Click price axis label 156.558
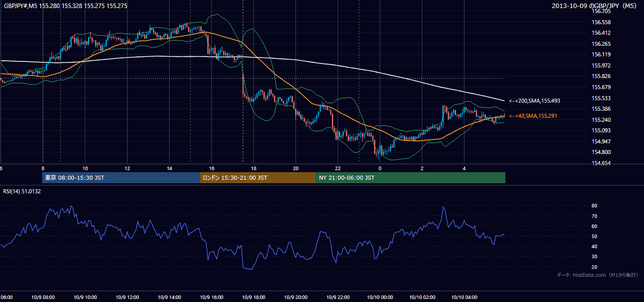Screen dimensions: 644x302 tap(601, 22)
